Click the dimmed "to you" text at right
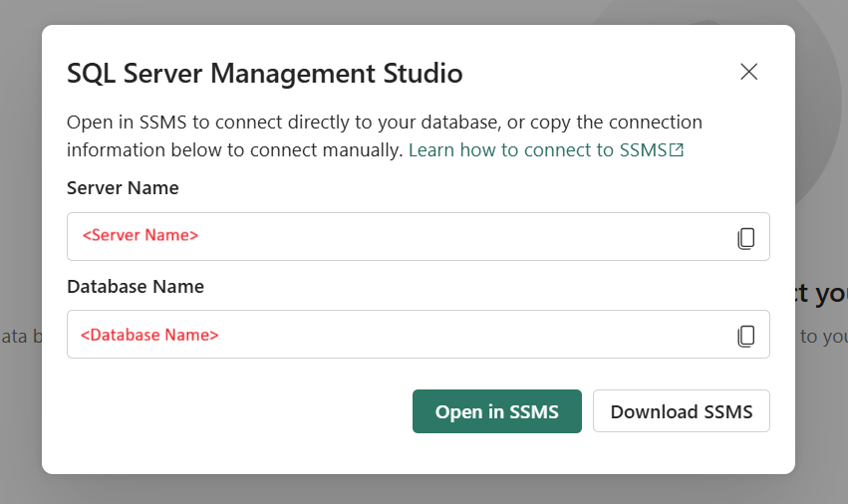The width and height of the screenshot is (848, 504). [822, 337]
